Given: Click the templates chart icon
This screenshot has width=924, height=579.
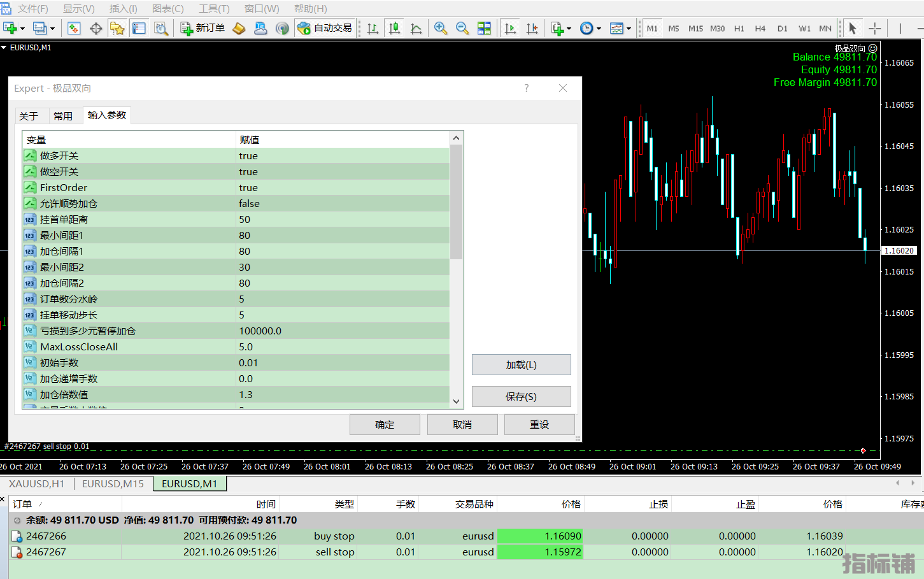Looking at the screenshot, I should pos(616,28).
